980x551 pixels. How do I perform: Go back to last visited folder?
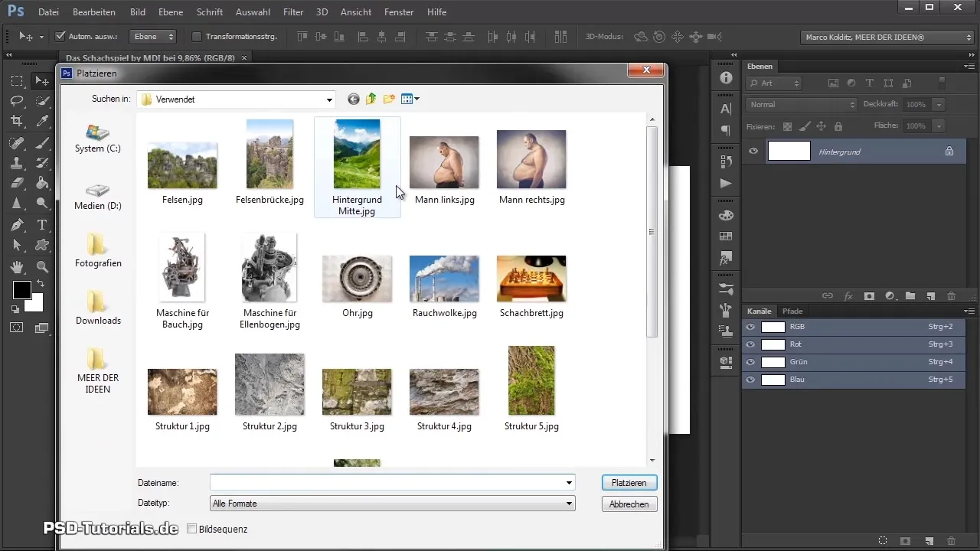click(x=353, y=99)
